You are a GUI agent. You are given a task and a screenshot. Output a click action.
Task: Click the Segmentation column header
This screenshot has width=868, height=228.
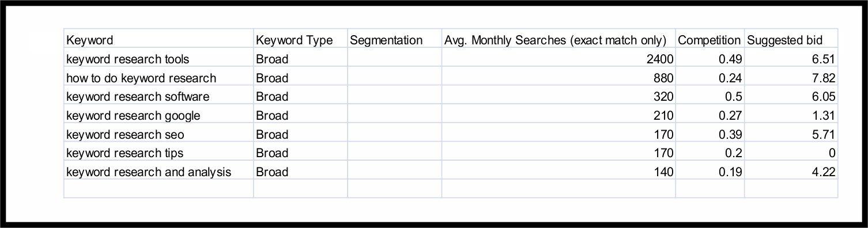click(x=395, y=40)
